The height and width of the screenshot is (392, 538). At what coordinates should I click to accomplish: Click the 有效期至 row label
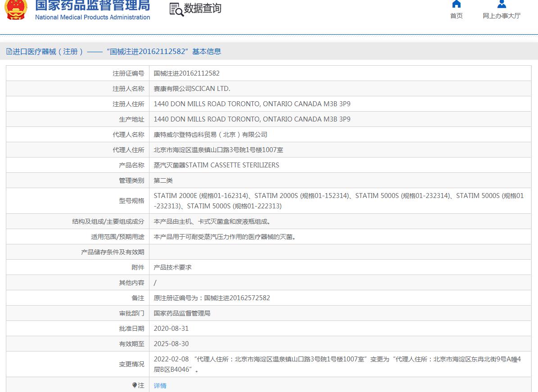(131, 344)
